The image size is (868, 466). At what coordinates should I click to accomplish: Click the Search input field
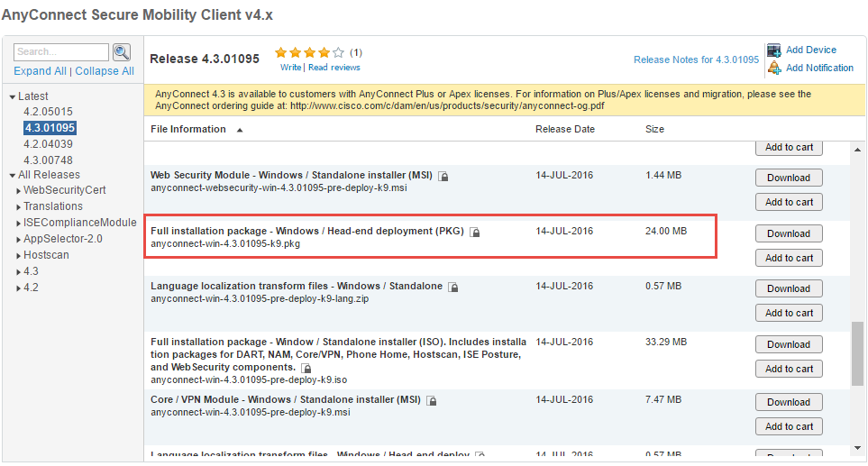(61, 52)
